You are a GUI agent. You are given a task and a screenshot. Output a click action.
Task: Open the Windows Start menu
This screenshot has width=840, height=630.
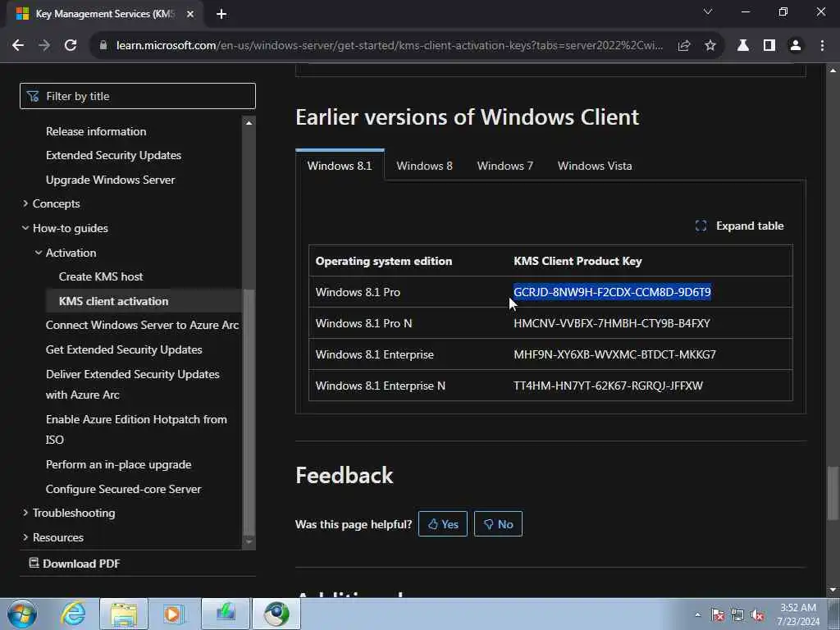coord(22,614)
